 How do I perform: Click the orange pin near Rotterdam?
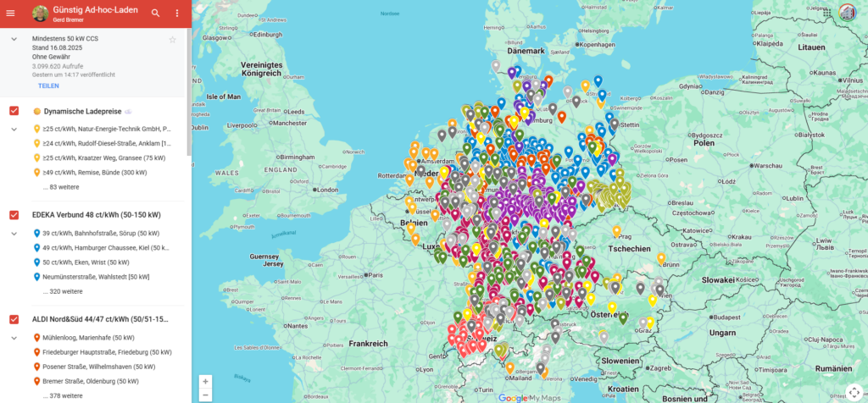(x=409, y=179)
